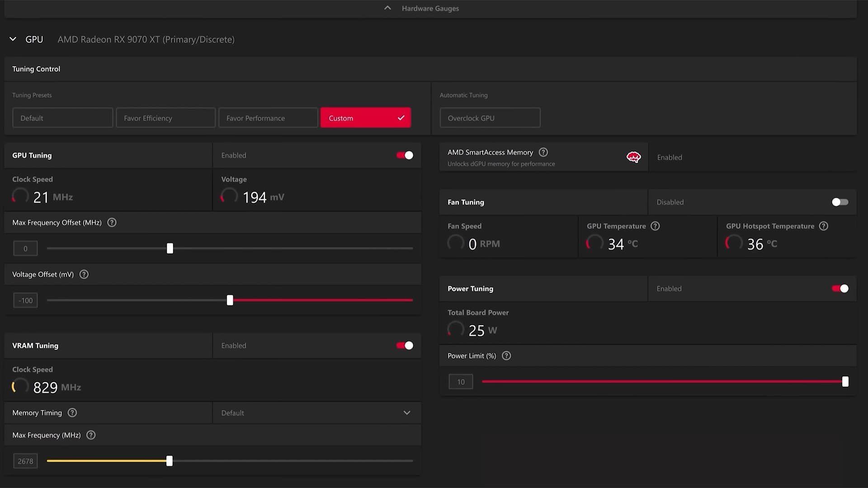
Task: Click the Max Frequency Offset value field
Action: pyautogui.click(x=25, y=249)
